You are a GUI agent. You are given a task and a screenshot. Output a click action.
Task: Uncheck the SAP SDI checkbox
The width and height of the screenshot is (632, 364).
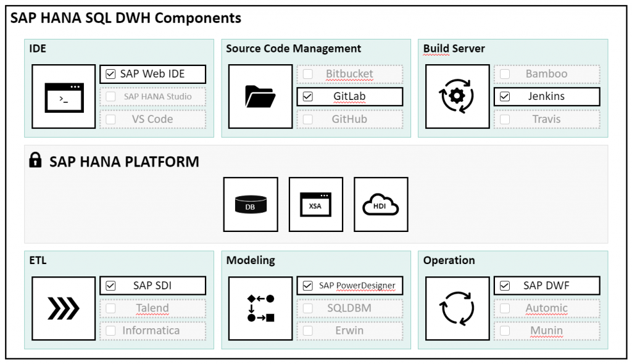coord(110,286)
